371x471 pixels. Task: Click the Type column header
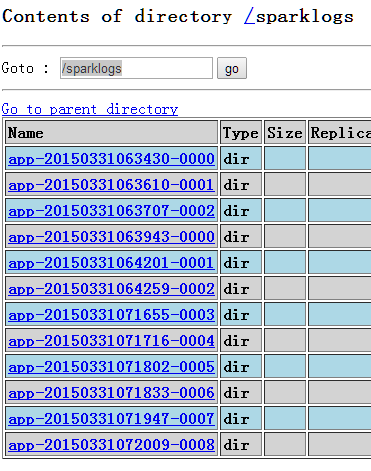click(241, 132)
